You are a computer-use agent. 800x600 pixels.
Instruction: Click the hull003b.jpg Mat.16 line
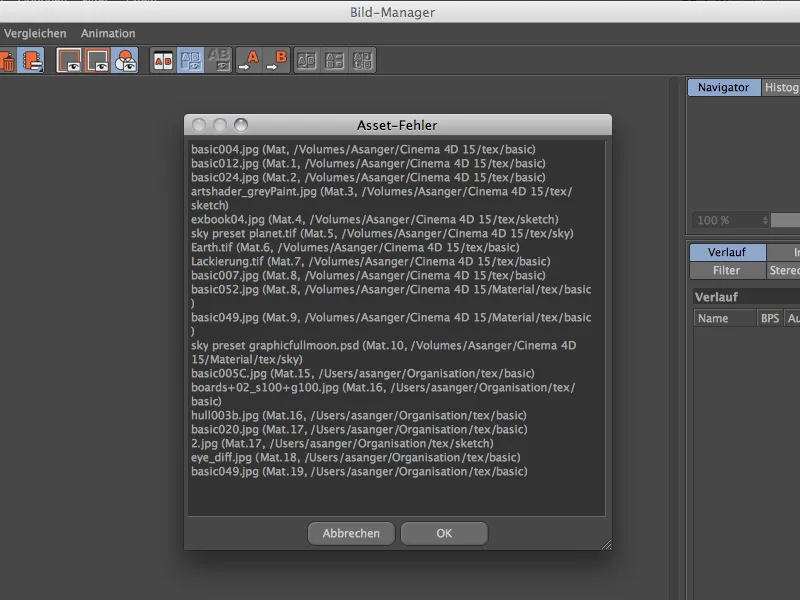(x=359, y=415)
